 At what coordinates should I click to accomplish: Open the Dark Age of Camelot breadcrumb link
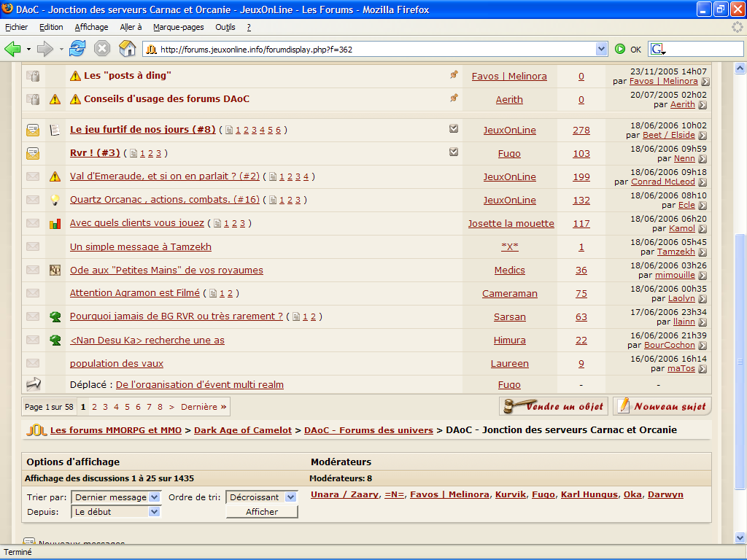click(x=243, y=430)
